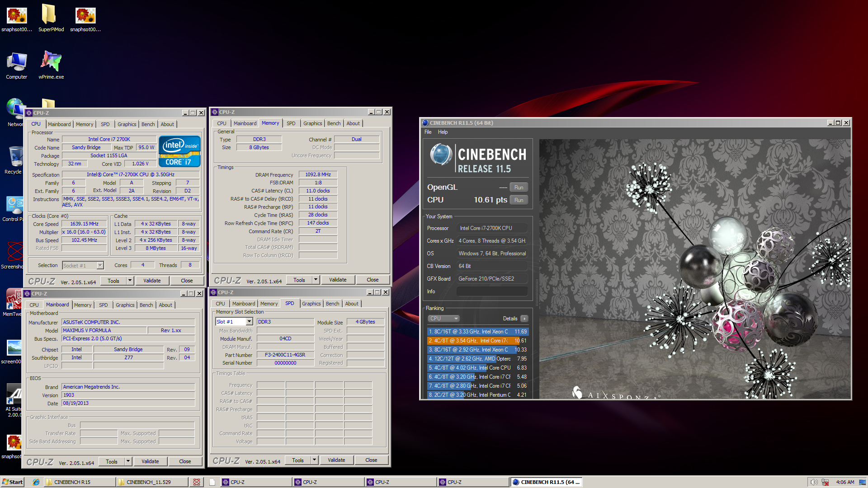Expand Tools dropdown arrow in CPU tab window
Image resolution: width=868 pixels, height=488 pixels.
pos(130,281)
